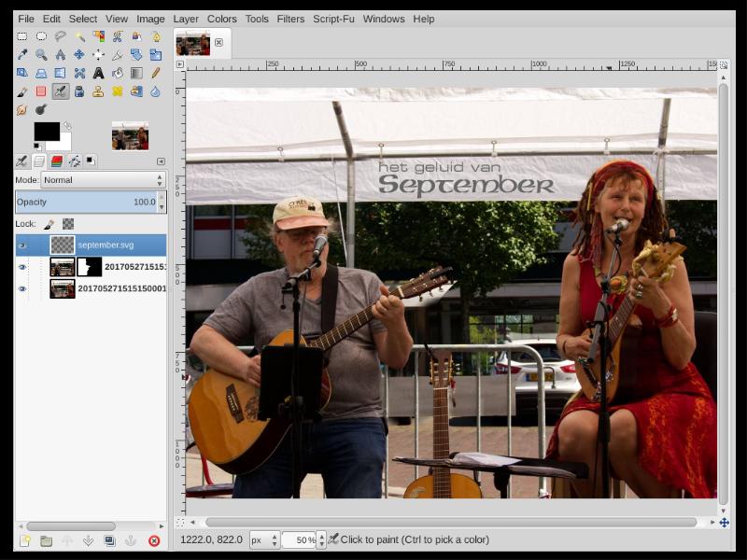Select the Fuzzy Select magic wand tool
Image resolution: width=747 pixels, height=560 pixels.
pyautogui.click(x=79, y=36)
